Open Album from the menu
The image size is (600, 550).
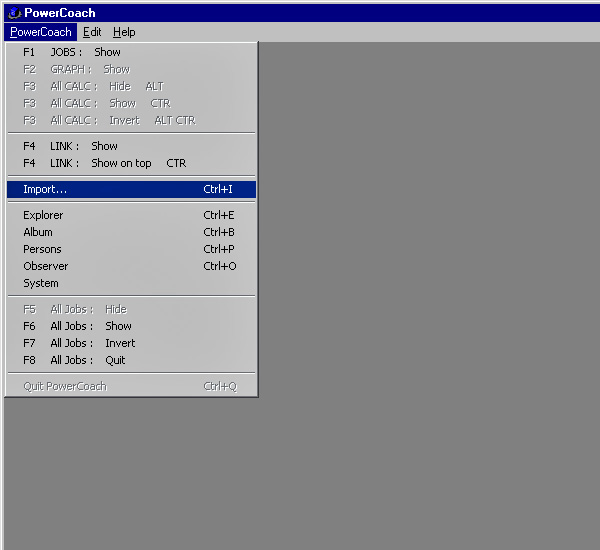(131, 232)
